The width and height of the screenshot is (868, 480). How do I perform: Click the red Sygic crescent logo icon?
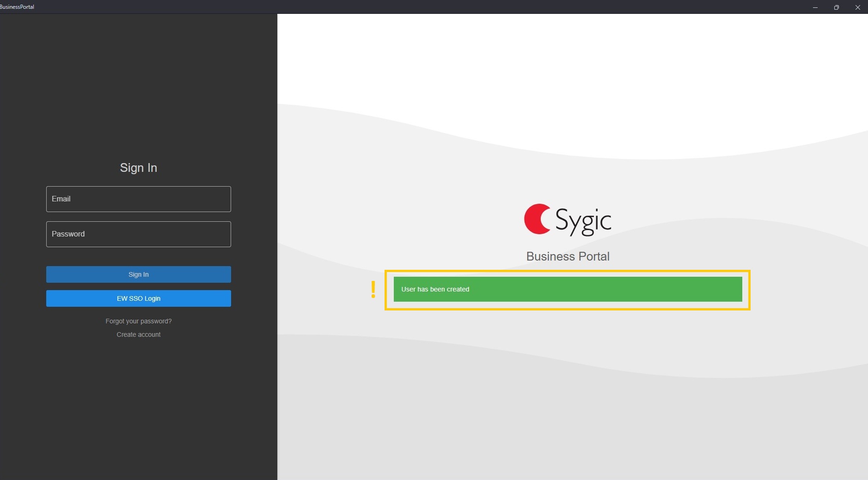pos(537,219)
